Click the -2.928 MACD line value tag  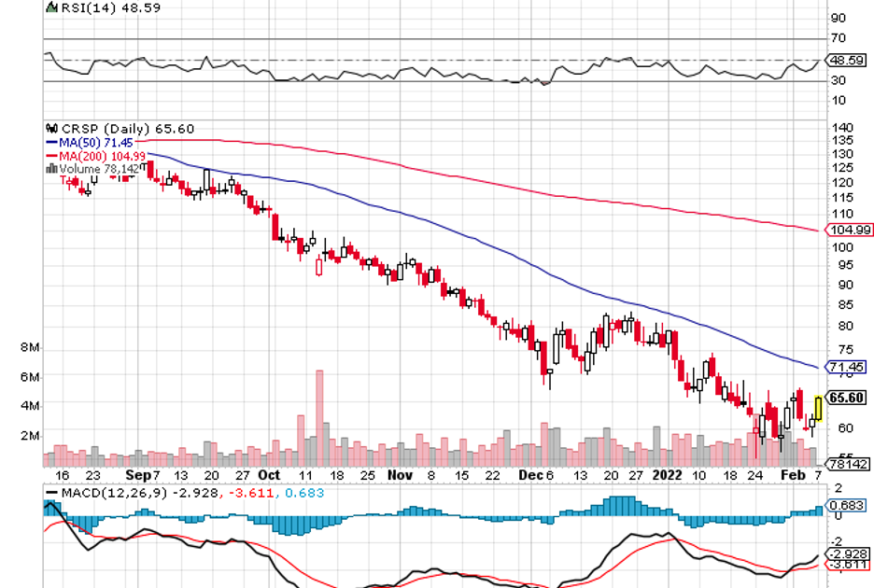pyautogui.click(x=846, y=553)
